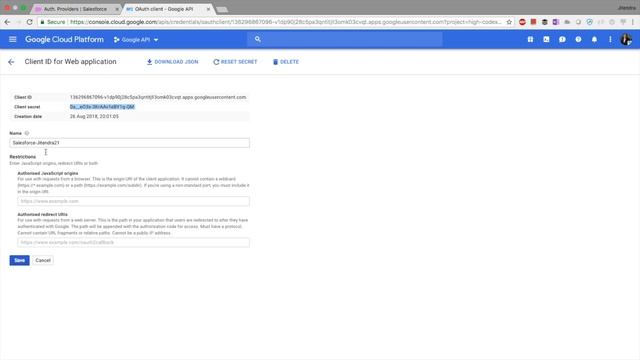This screenshot has height=360, width=640.
Task: Open the Google API project dropdown
Action: pos(136,40)
